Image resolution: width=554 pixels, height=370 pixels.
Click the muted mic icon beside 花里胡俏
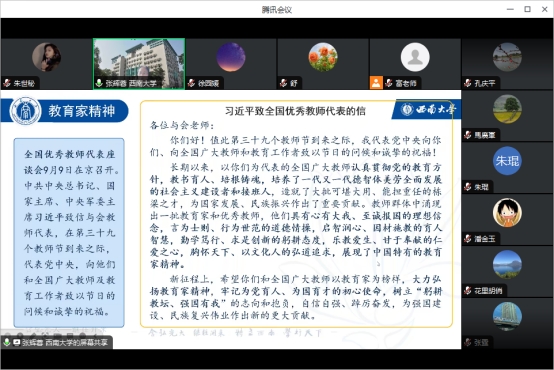[468, 290]
